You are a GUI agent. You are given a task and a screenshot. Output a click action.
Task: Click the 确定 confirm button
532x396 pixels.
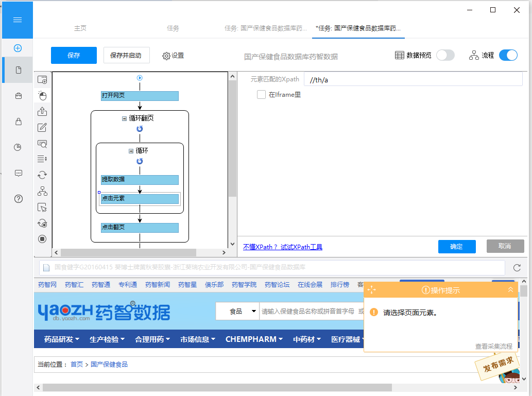pos(457,246)
